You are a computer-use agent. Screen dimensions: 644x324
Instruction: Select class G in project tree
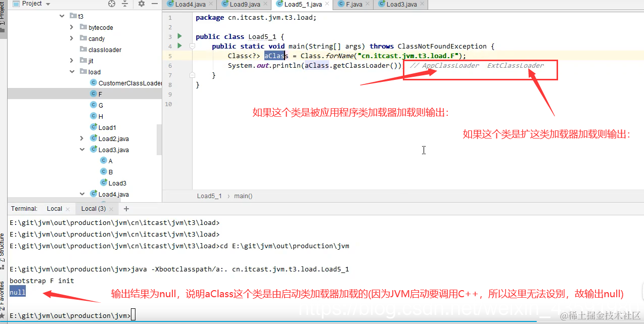point(97,105)
